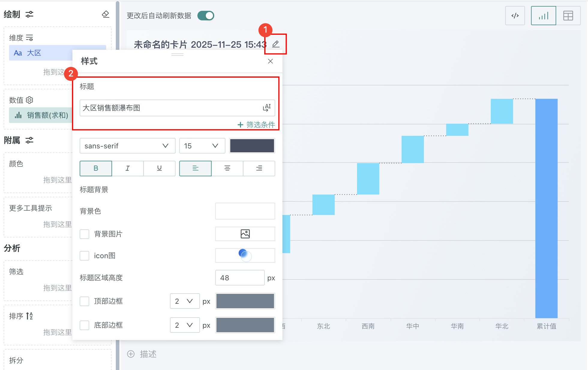The height and width of the screenshot is (370, 588).
Task: Open the background image picker icon
Action: [x=245, y=234]
